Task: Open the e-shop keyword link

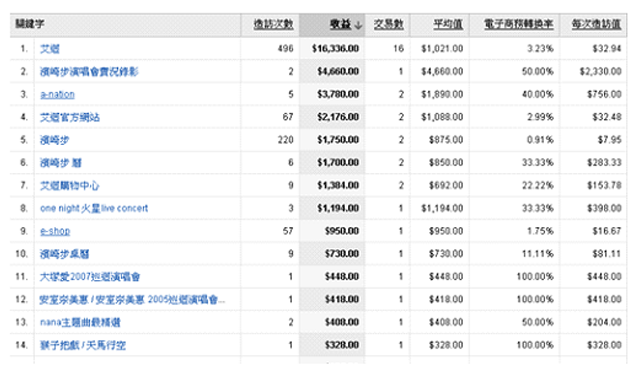Action: 55,231
